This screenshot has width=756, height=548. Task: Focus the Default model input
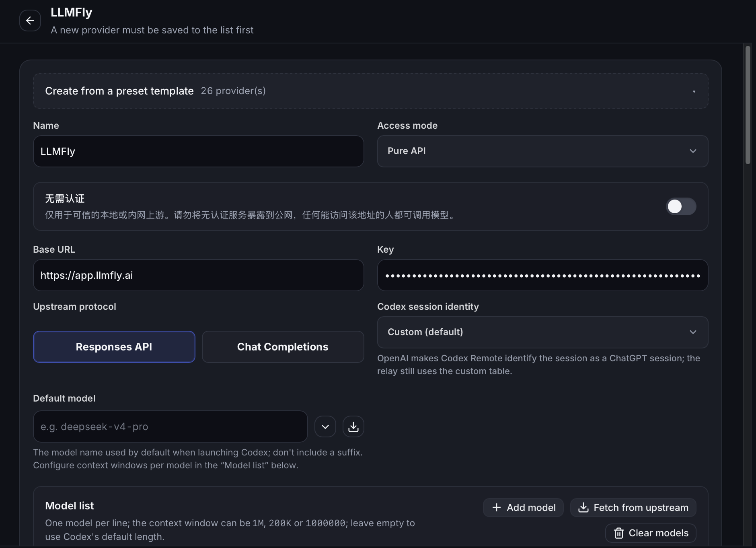(x=170, y=426)
